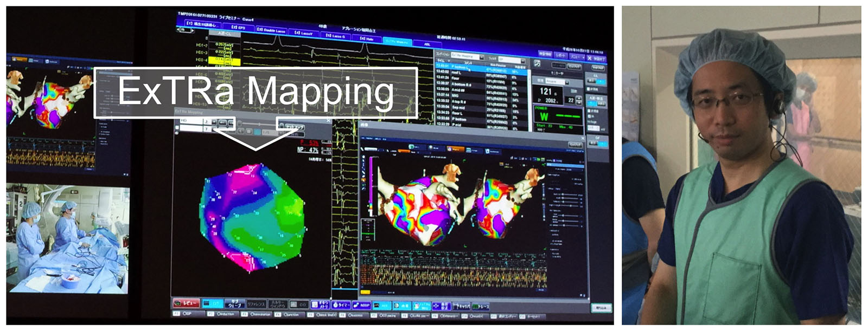The height and width of the screenshot is (331, 868).
Task: Select the EPS tab
Action: (238, 27)
